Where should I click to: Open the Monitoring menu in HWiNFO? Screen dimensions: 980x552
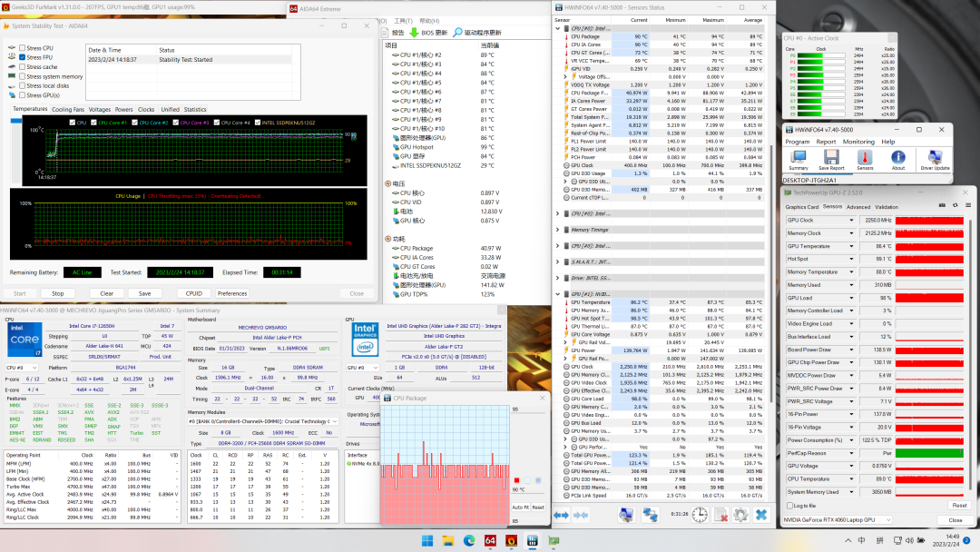tap(858, 142)
